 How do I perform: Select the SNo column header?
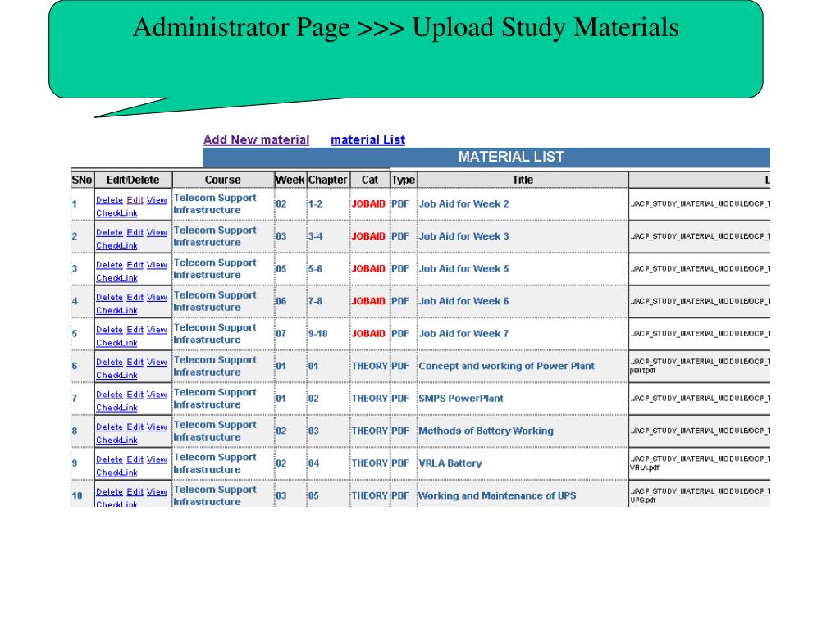tap(82, 180)
